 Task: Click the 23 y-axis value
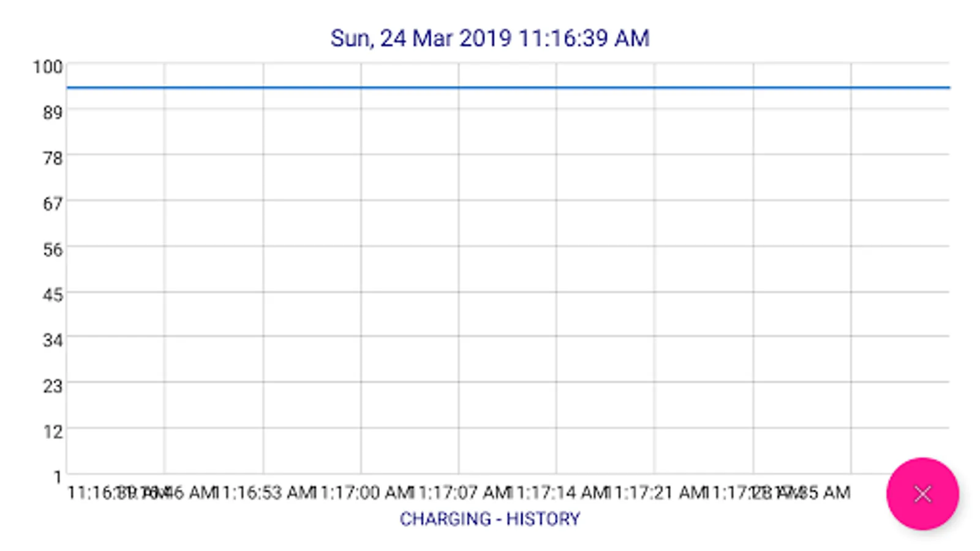(x=53, y=386)
